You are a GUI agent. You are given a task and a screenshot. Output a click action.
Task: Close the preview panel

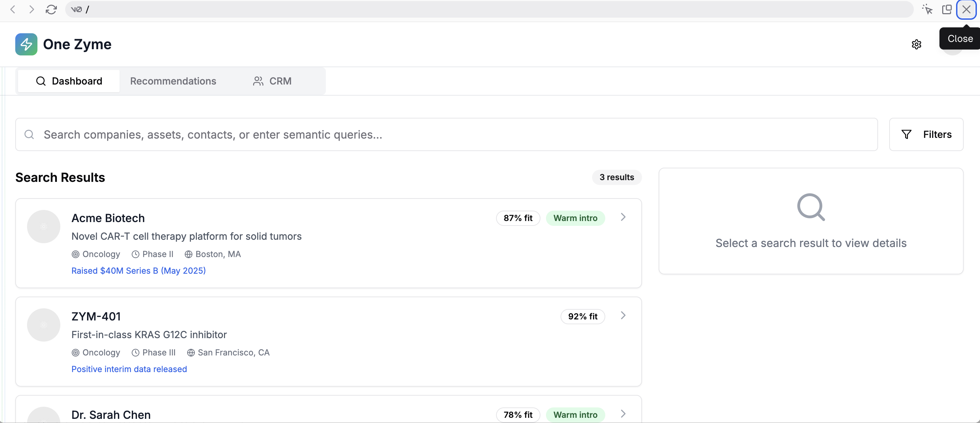(x=966, y=9)
